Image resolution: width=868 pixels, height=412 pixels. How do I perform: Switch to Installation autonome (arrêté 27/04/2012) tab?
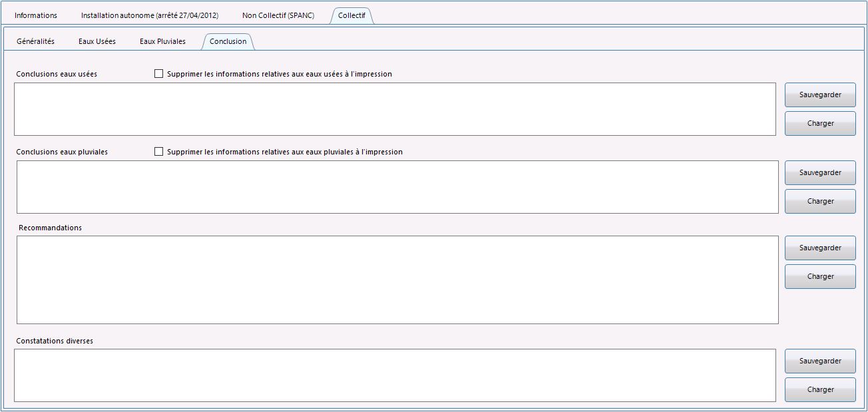point(150,15)
